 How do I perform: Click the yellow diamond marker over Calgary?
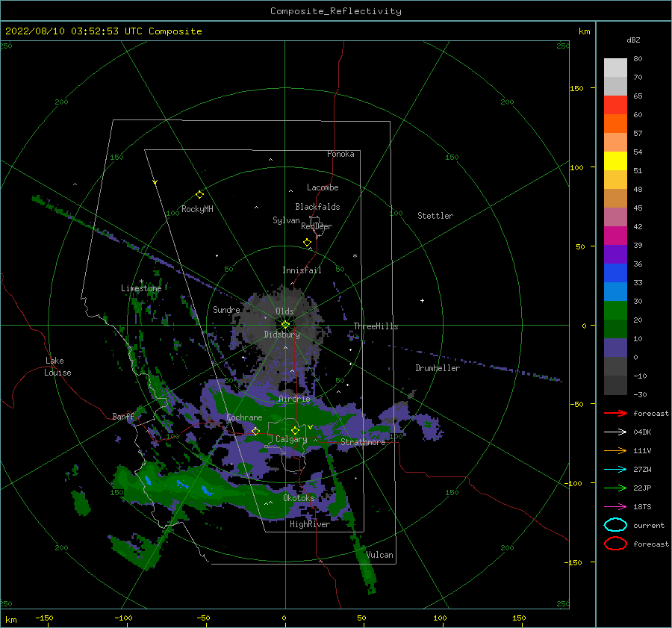tap(295, 430)
